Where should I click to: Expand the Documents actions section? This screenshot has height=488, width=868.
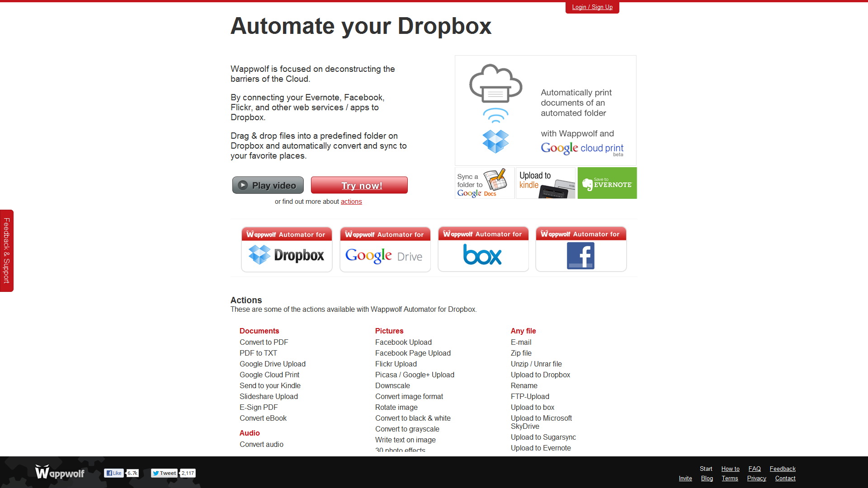tap(259, 331)
